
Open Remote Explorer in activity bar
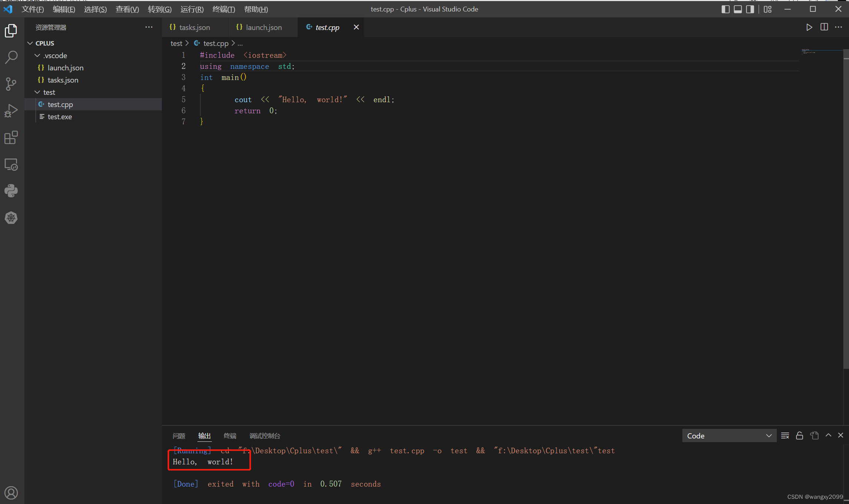click(x=11, y=164)
